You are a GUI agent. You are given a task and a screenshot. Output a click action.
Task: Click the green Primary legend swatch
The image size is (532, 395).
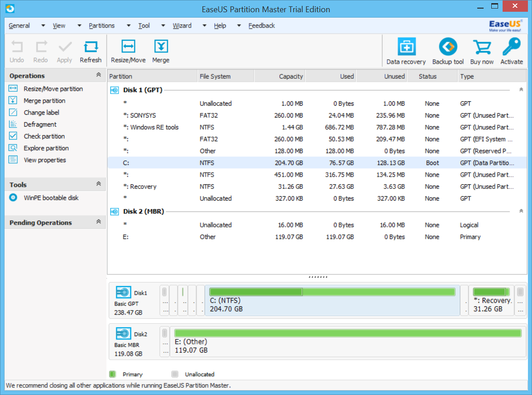[x=113, y=374]
